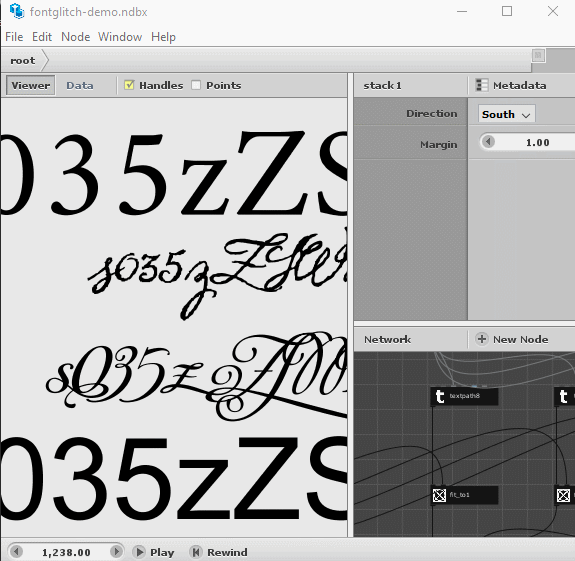Click the Margin parameter label
This screenshot has height=561, width=575.
point(439,144)
